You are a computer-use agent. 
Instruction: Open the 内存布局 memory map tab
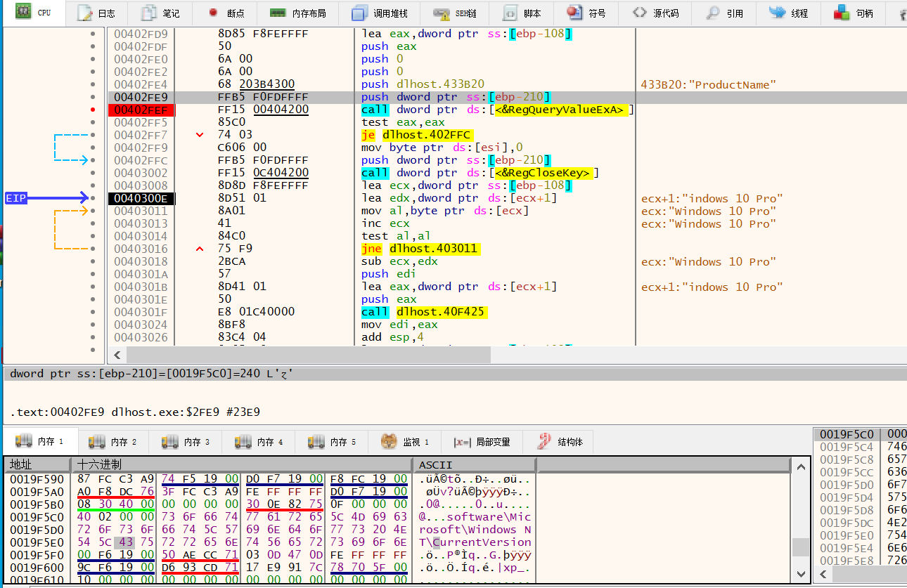click(x=299, y=13)
